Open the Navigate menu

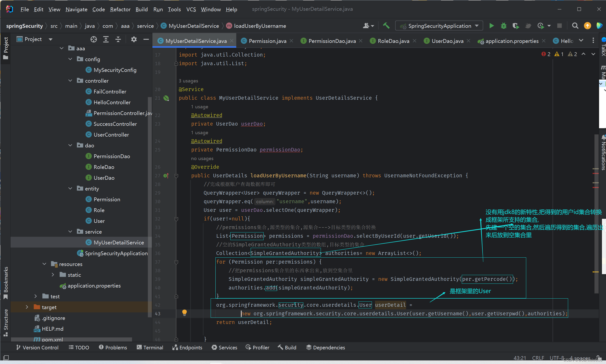76,9
